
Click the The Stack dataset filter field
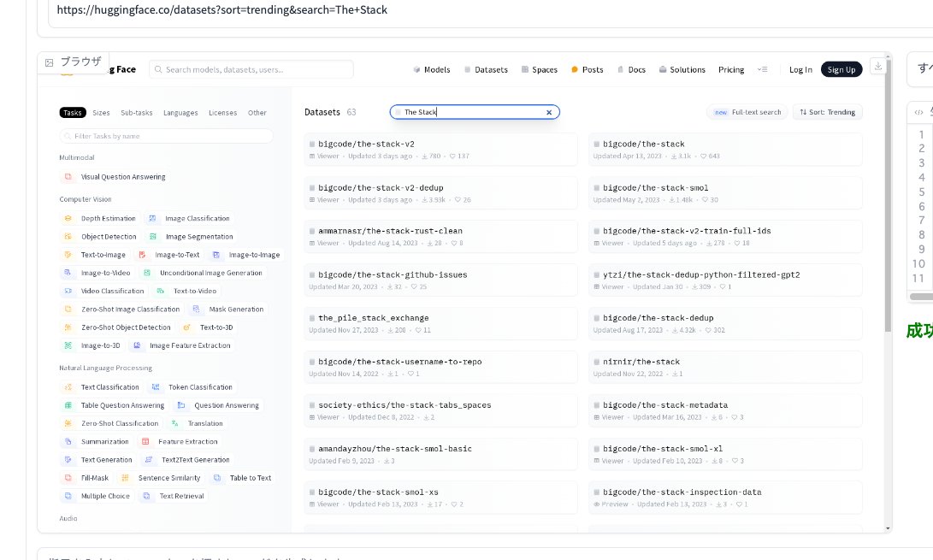click(x=475, y=112)
